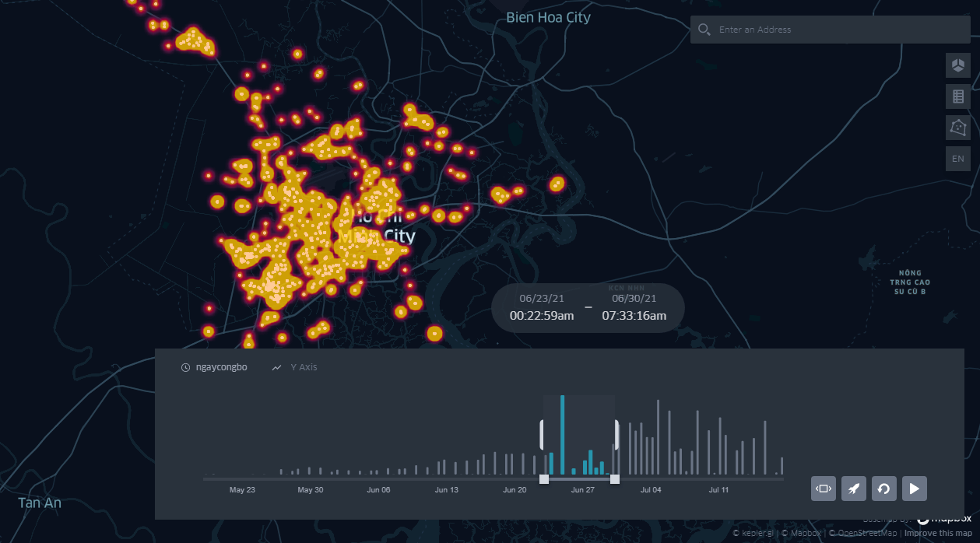Toggle the 3D map view button

(958, 65)
